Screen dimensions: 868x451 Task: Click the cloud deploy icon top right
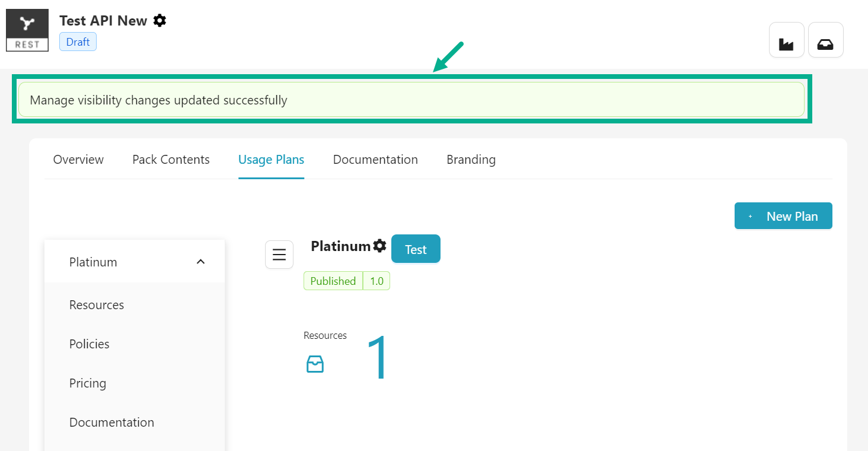[825, 39]
